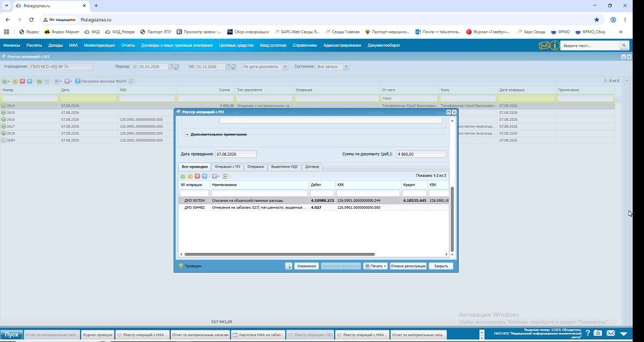Open the calendar picker beside the 01.01.2026 start date
This screenshot has width=644, height=342.
[171, 67]
